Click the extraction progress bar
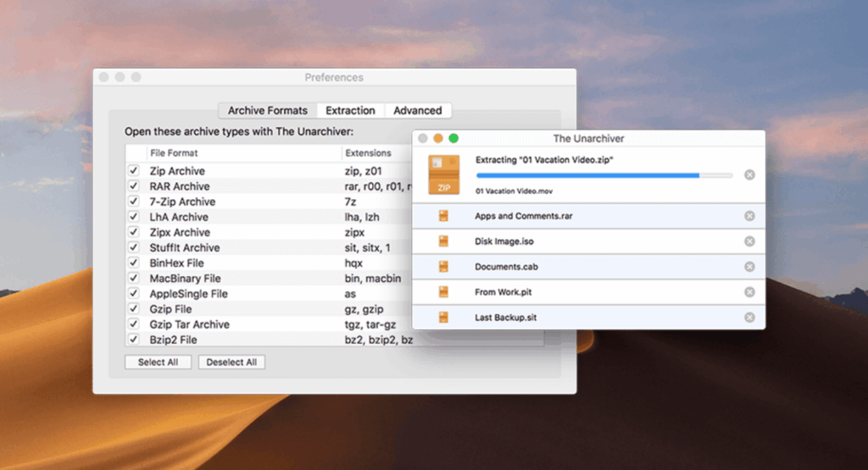 [604, 175]
